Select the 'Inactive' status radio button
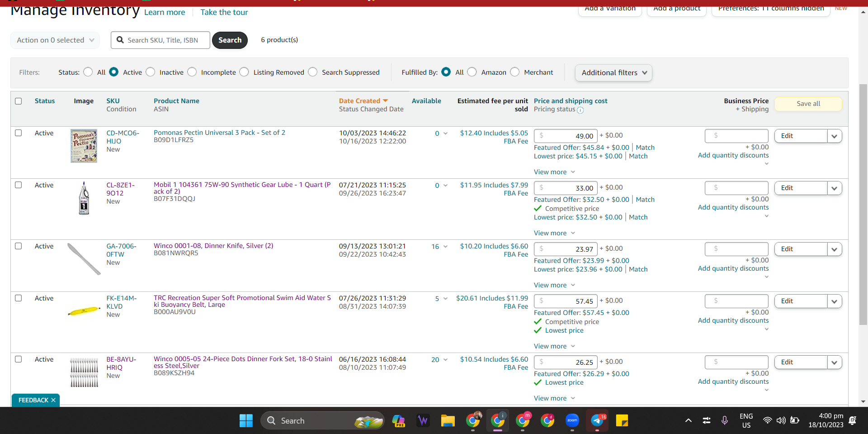This screenshot has width=868, height=434. point(151,72)
